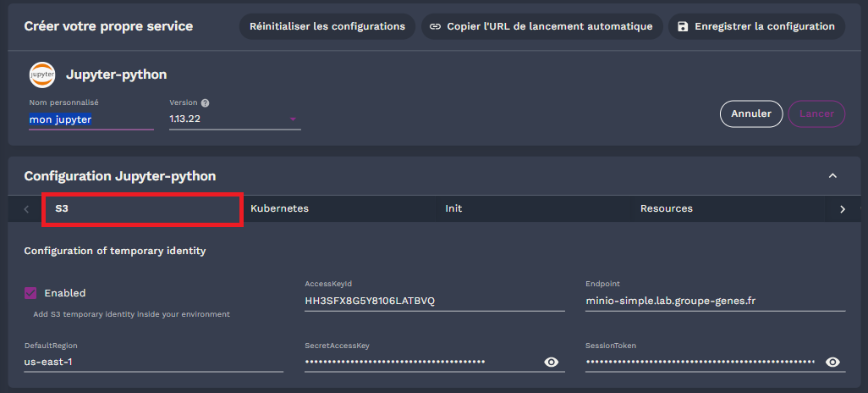
Task: Select the S3 tab
Action: click(x=142, y=208)
